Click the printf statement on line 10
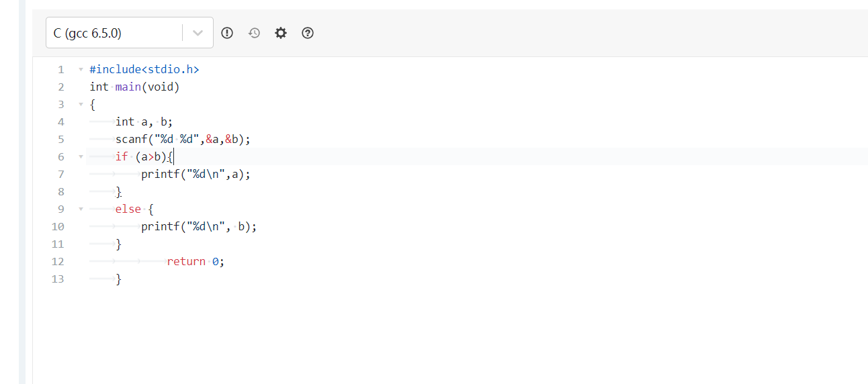 (198, 226)
